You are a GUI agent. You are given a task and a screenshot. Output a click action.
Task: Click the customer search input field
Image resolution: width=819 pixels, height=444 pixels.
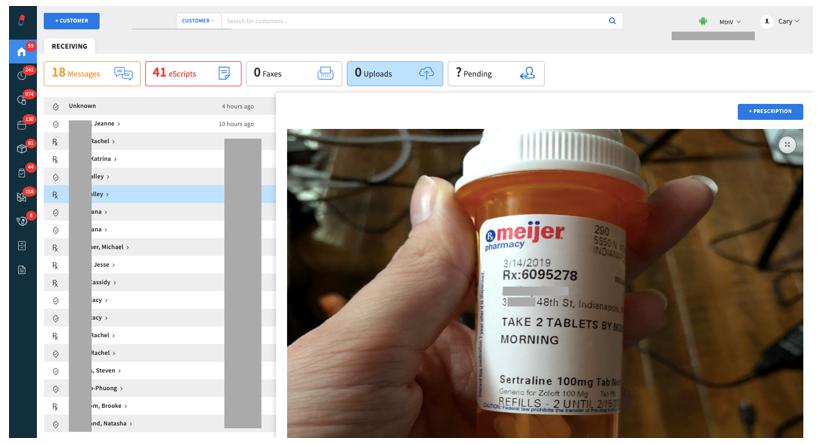[410, 21]
